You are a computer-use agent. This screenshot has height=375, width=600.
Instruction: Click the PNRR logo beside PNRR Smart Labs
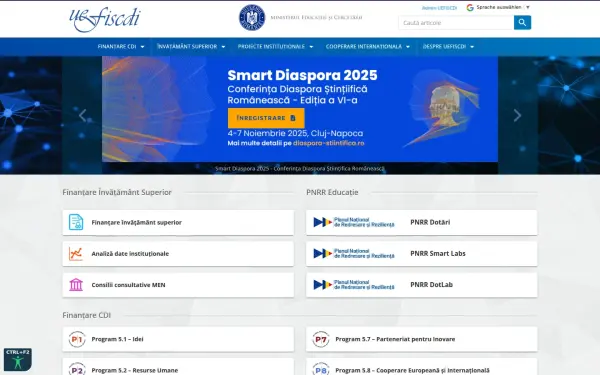pos(354,254)
